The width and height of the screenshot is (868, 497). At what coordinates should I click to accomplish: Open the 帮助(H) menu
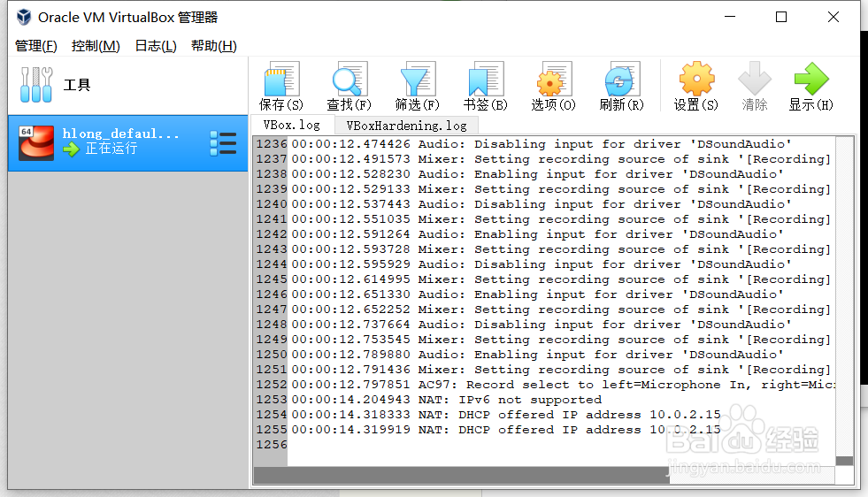pos(213,46)
